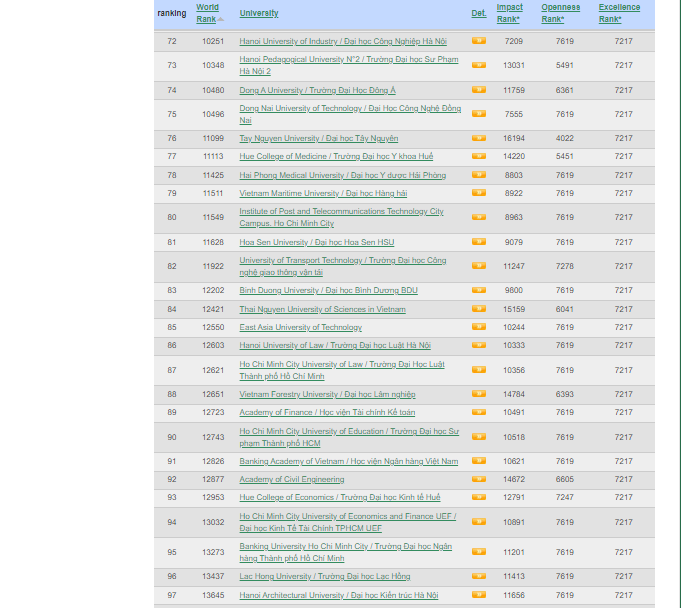Image resolution: width=681 pixels, height=608 pixels.
Task: Open Vietnam Forestry University link
Action: click(x=327, y=394)
